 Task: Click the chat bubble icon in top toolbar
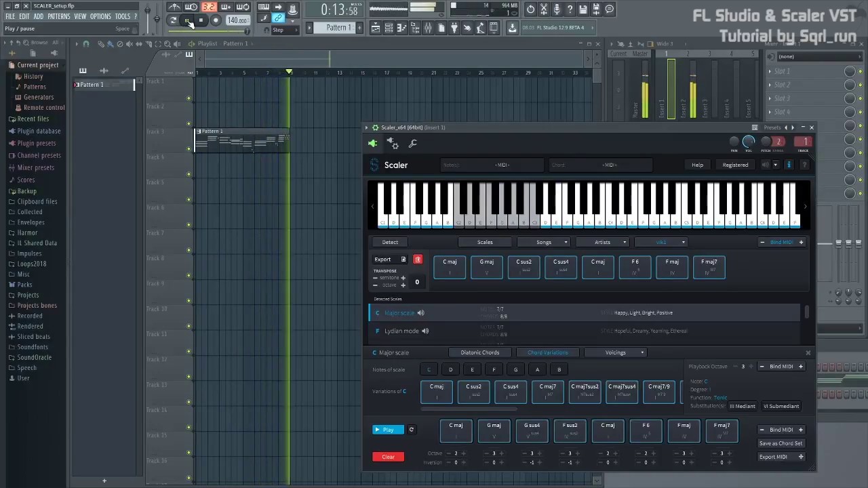click(610, 9)
